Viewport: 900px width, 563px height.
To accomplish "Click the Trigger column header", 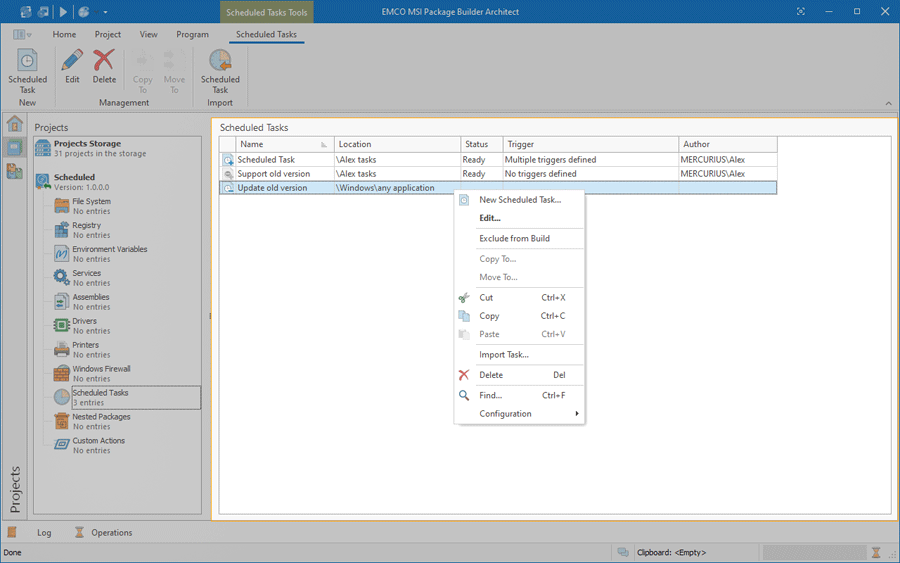I will [x=591, y=144].
